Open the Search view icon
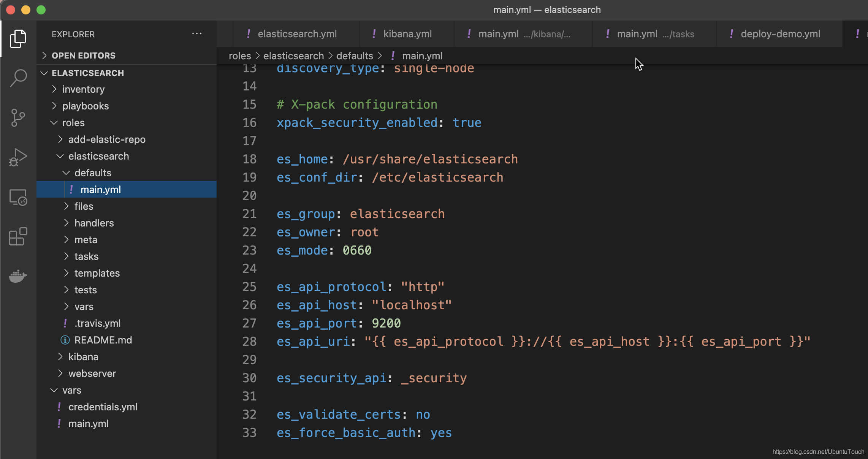The width and height of the screenshot is (868, 459). [18, 78]
